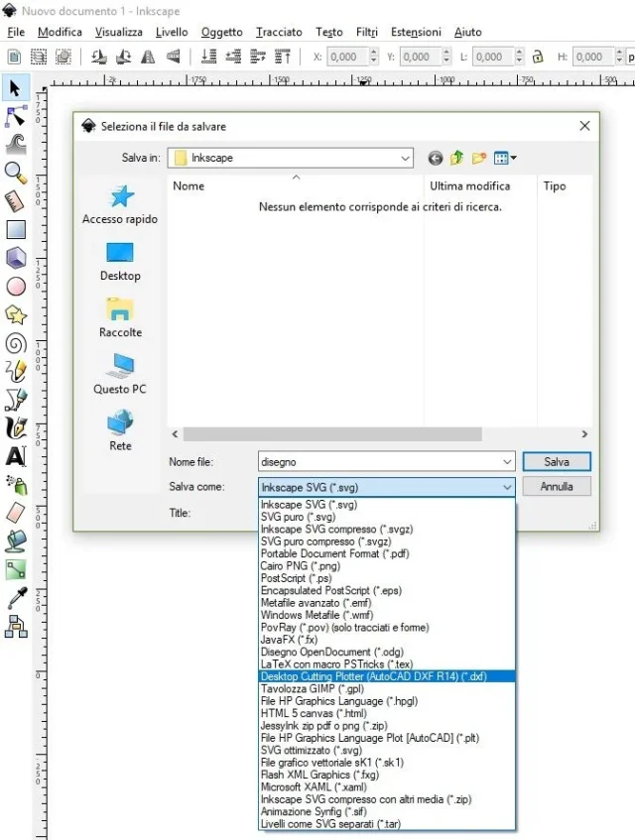Screen dimensions: 635x840
Task: Click the horizontal scrollbar in file list
Action: tap(332, 434)
